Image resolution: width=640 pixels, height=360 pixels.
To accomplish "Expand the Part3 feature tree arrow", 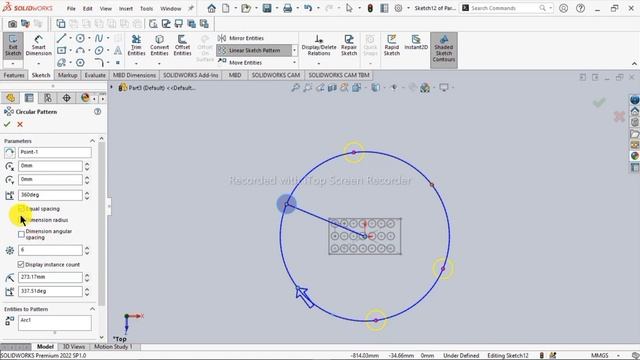I will tap(111, 87).
